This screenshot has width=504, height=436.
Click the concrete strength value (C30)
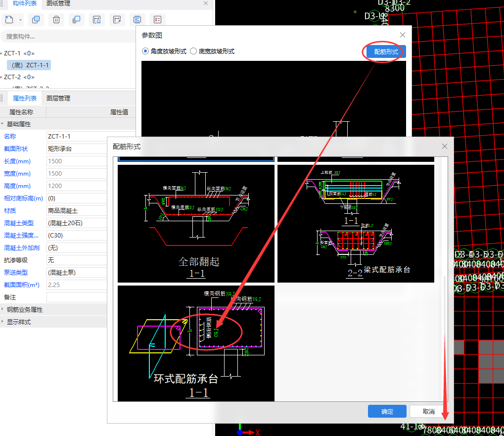pos(77,236)
